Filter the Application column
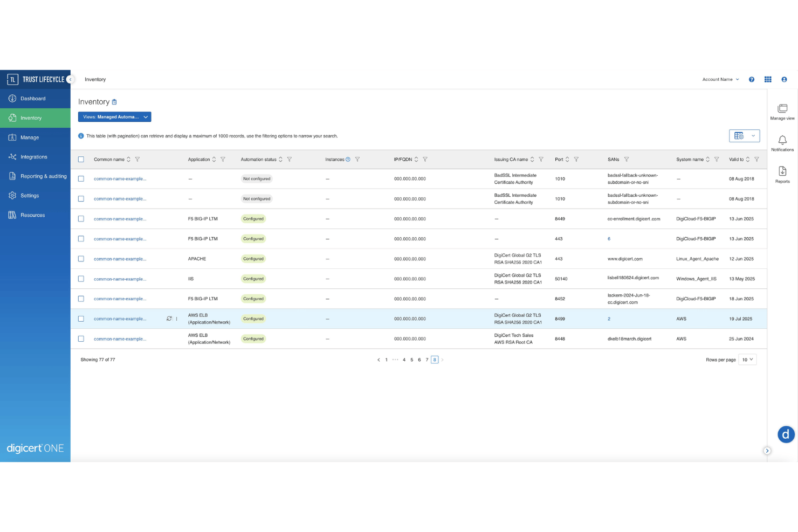Screen dimensions: 798x532 click(223, 160)
